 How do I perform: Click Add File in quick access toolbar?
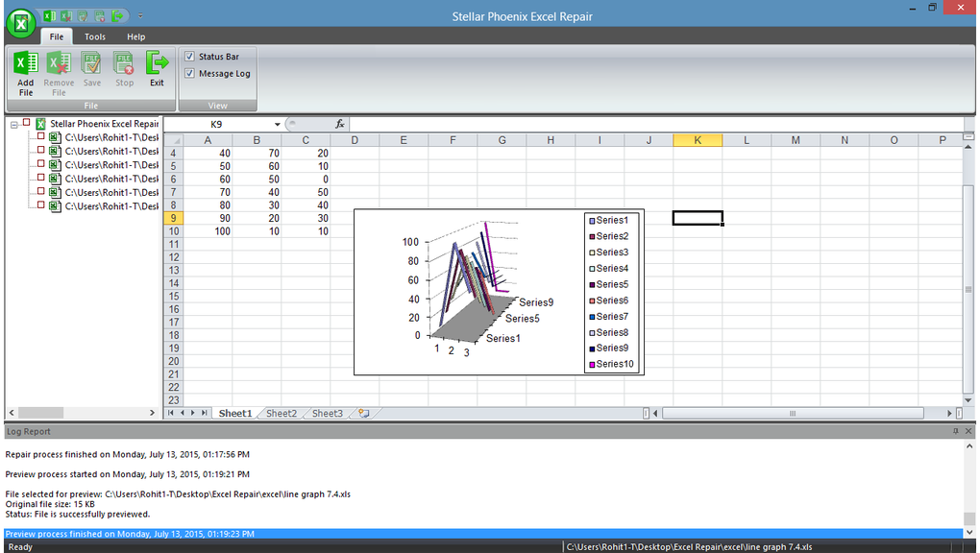[x=49, y=16]
